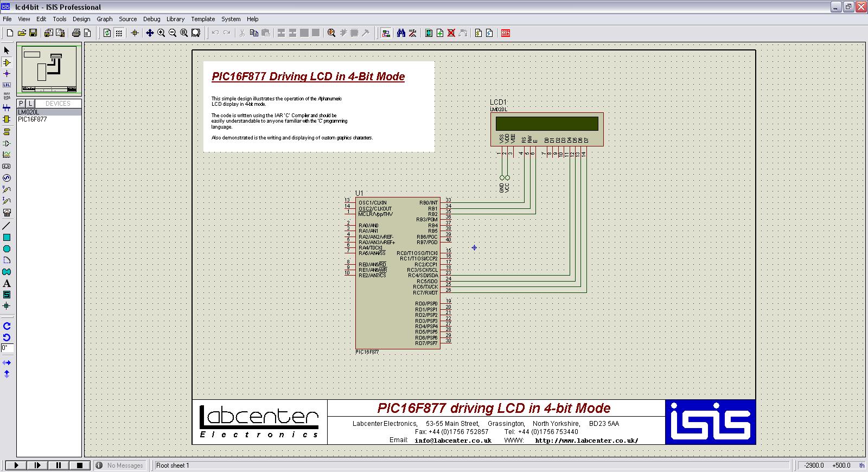Click the P pick devices button

tap(21, 104)
